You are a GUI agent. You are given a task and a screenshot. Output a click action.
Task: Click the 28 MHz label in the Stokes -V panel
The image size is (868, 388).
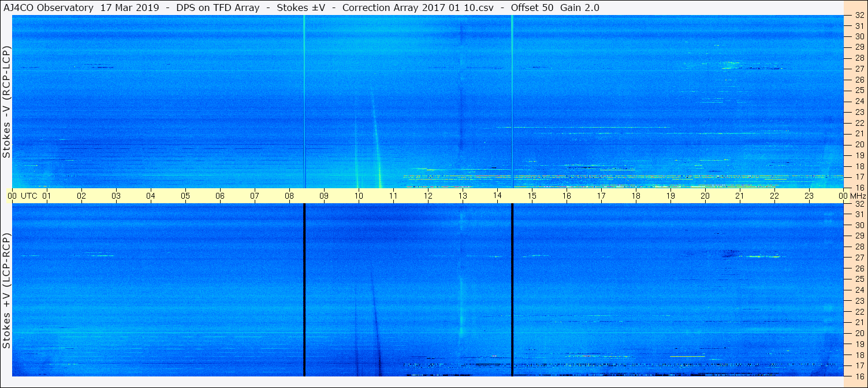859,58
